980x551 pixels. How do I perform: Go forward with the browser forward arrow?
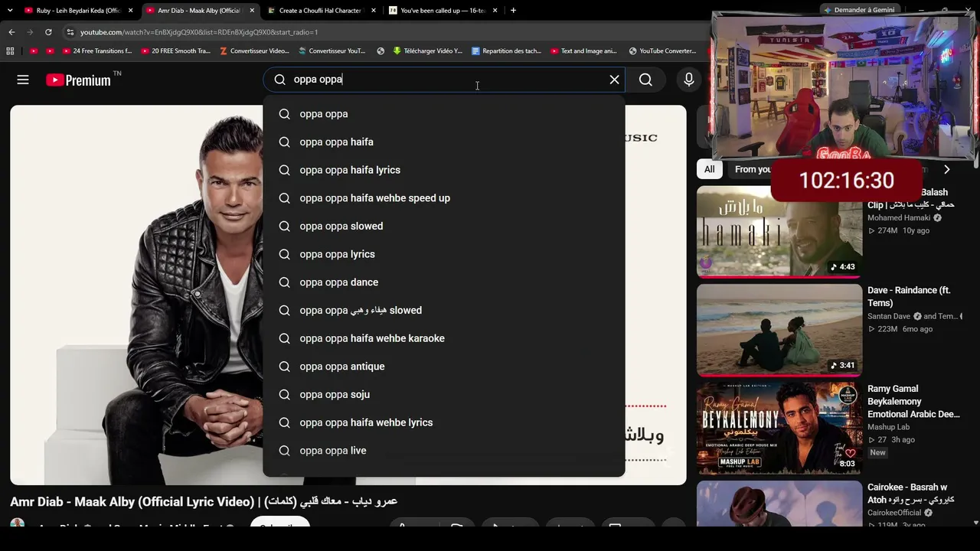pos(30,32)
